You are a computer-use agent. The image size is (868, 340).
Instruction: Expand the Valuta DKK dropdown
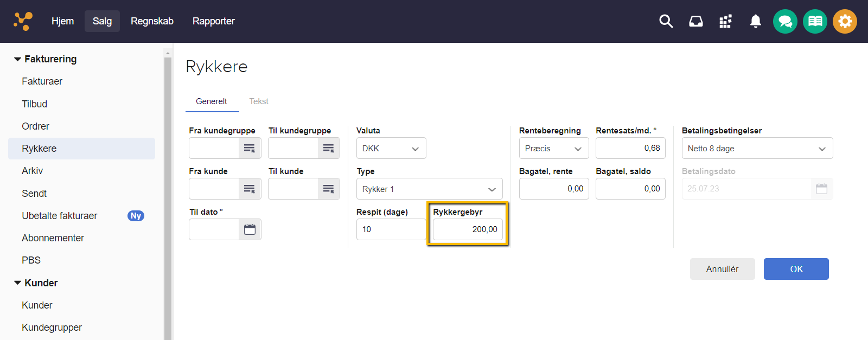tap(391, 148)
